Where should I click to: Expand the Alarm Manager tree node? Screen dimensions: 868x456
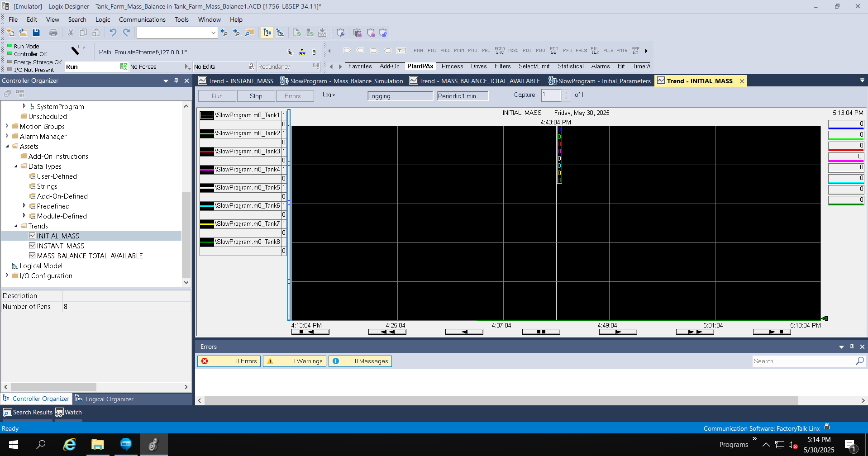7,136
